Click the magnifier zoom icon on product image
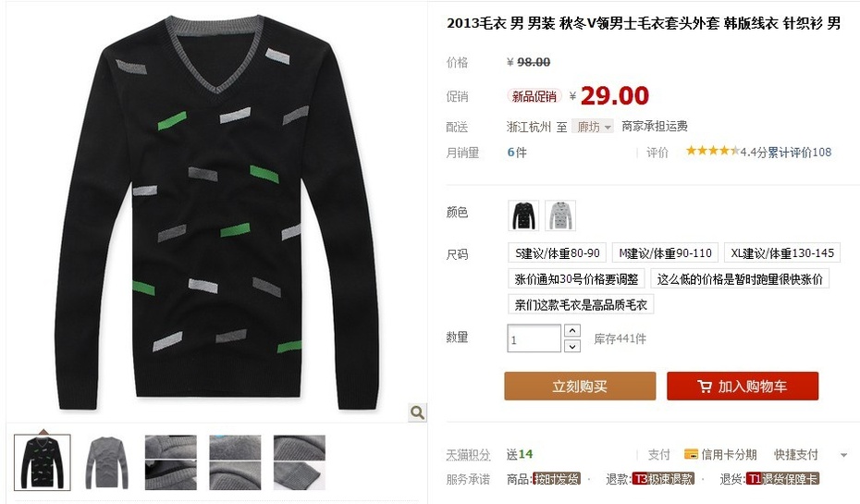The width and height of the screenshot is (860, 504). pyautogui.click(x=417, y=412)
